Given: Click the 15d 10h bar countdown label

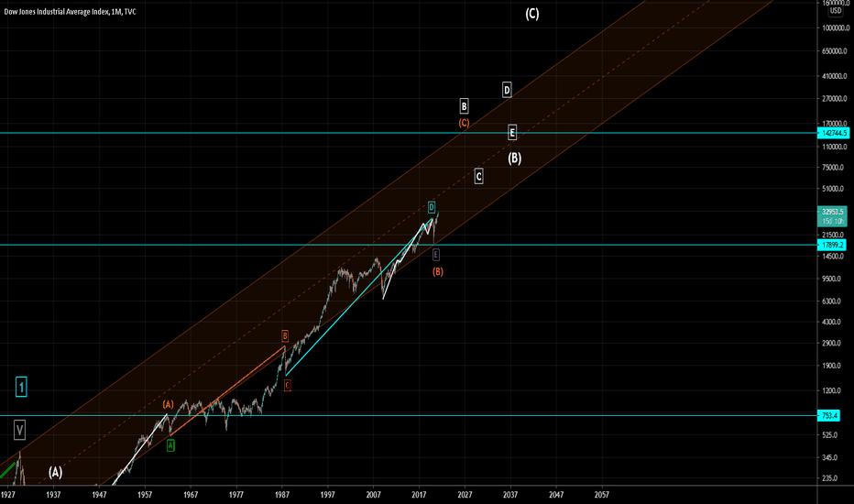Looking at the screenshot, I should [833, 221].
